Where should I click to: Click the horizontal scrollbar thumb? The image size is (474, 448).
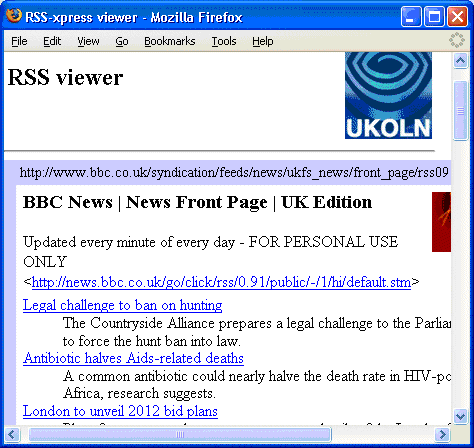(180, 434)
